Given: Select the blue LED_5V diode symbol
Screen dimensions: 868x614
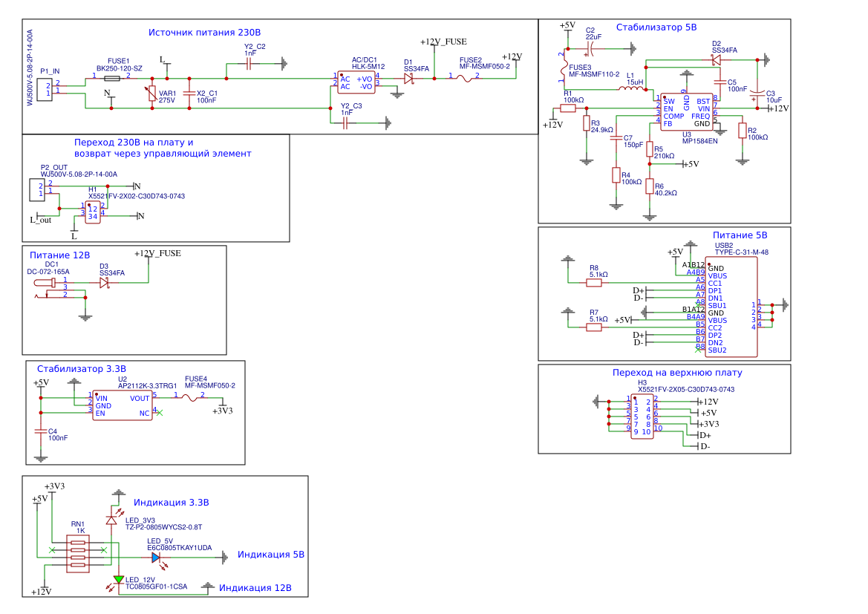Looking at the screenshot, I should [157, 558].
